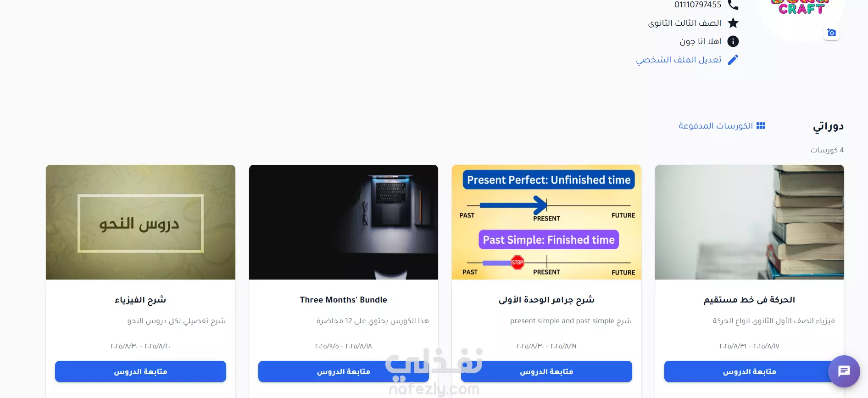
Task: Click the grid icon beside الكورسات المدفوعة
Action: pyautogui.click(x=761, y=126)
